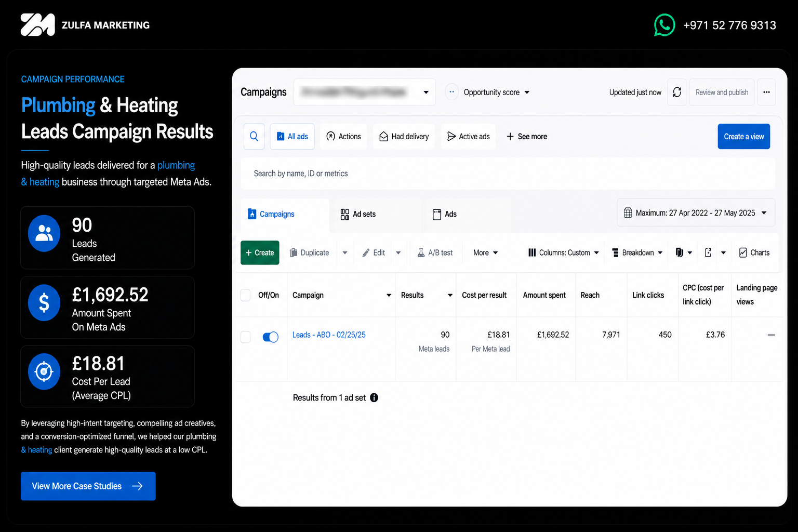Click the Opportunity score circle icon
This screenshot has width=798, height=532.
click(451, 92)
